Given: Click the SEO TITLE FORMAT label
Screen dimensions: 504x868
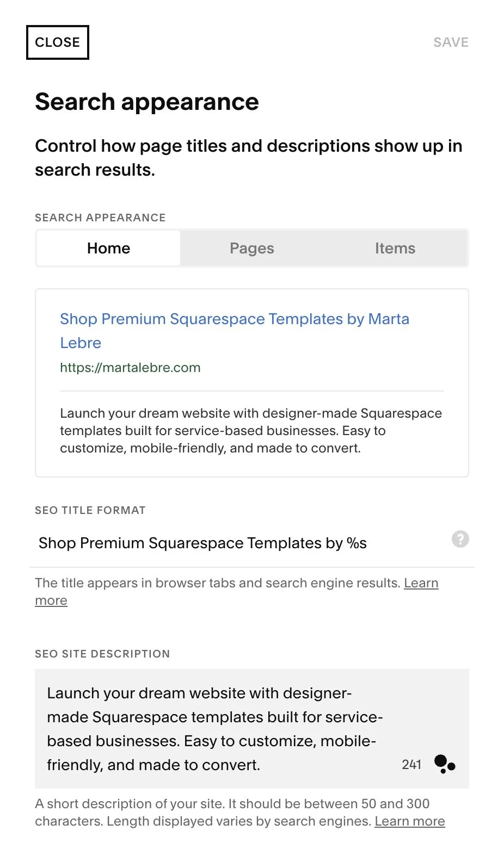Looking at the screenshot, I should coord(90,511).
